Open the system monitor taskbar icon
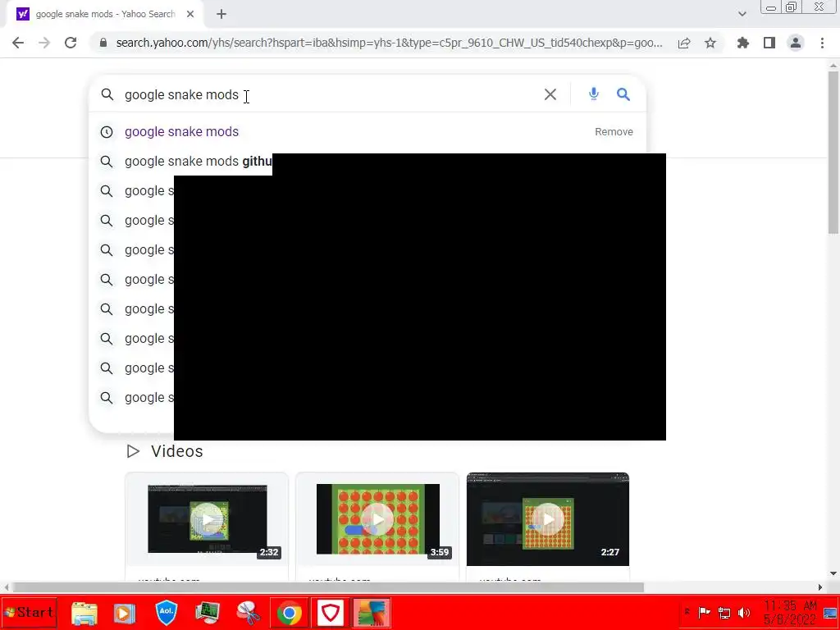 [208, 613]
